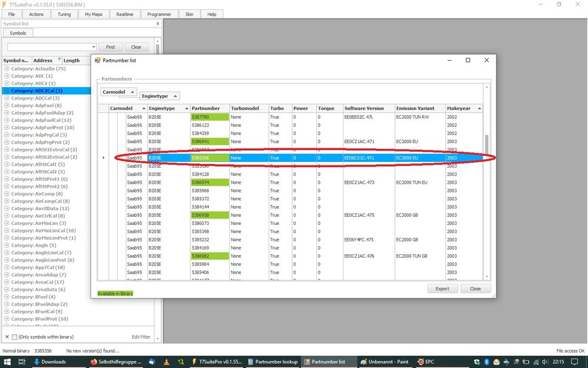
Task: Open the Actions menu
Action: [x=36, y=14]
